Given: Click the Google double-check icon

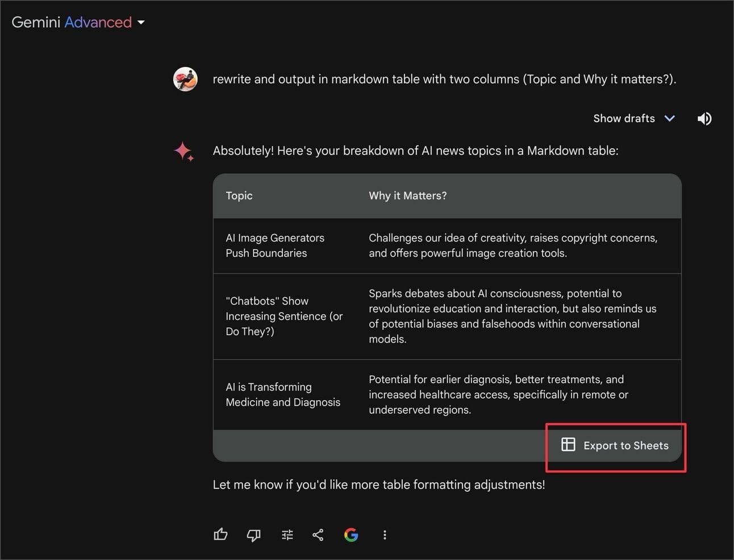Looking at the screenshot, I should click(351, 534).
